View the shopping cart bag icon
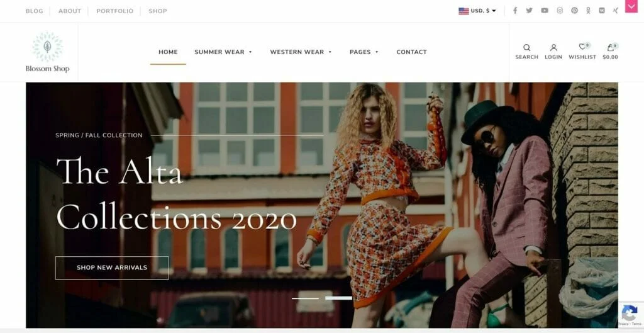 click(610, 47)
